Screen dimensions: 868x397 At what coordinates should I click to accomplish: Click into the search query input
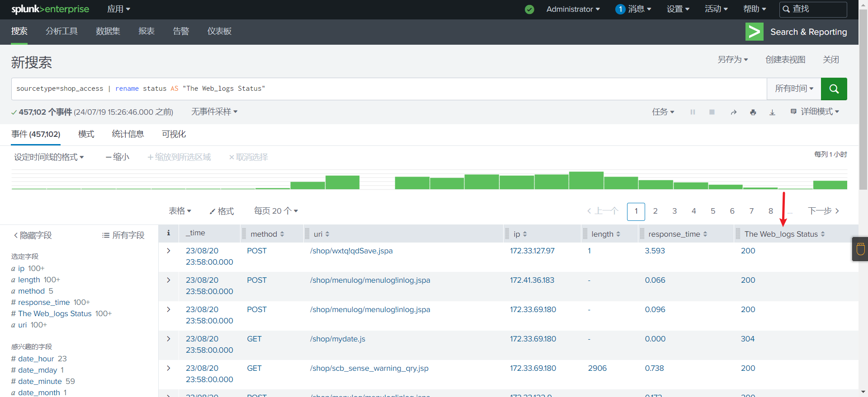coord(389,89)
